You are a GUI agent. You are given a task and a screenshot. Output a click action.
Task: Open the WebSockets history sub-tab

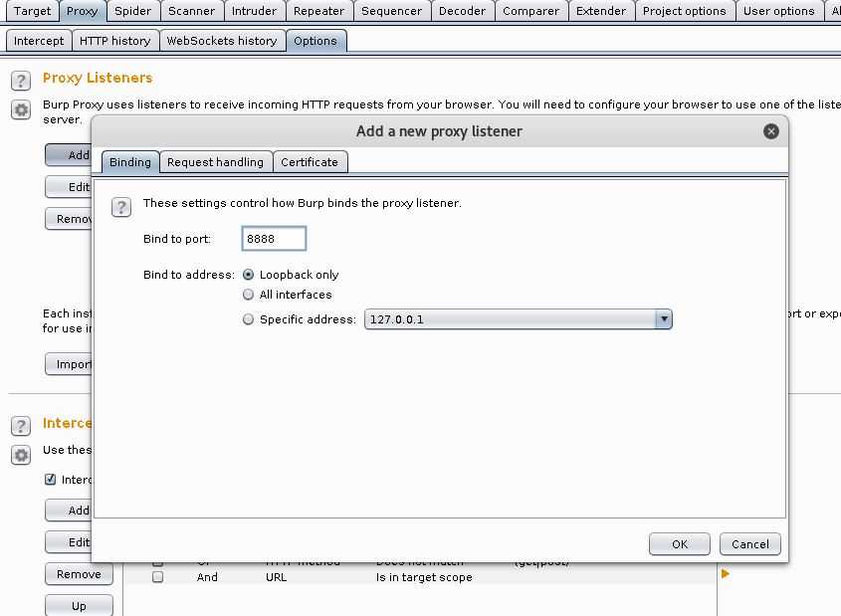(222, 41)
